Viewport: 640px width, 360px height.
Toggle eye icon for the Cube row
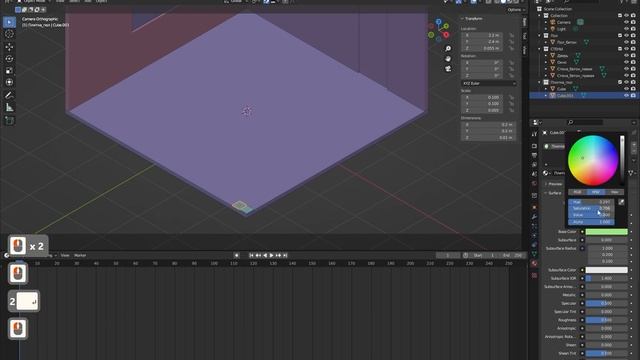click(x=626, y=89)
